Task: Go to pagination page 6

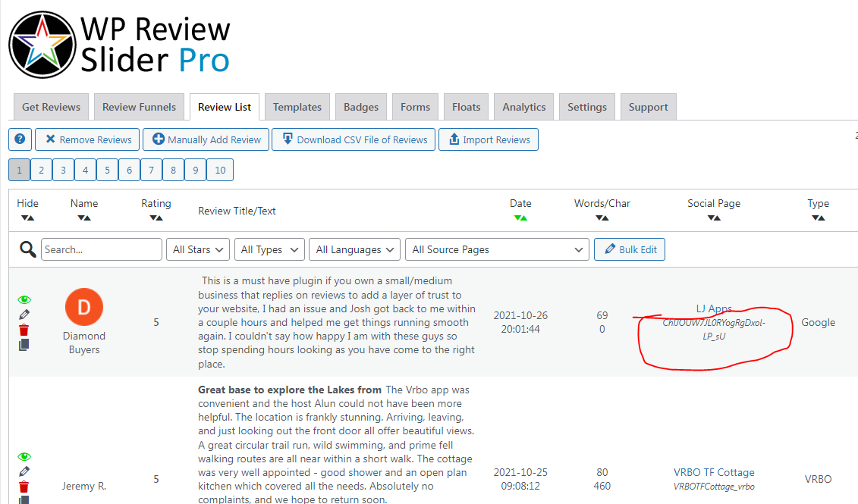Action: pos(129,170)
